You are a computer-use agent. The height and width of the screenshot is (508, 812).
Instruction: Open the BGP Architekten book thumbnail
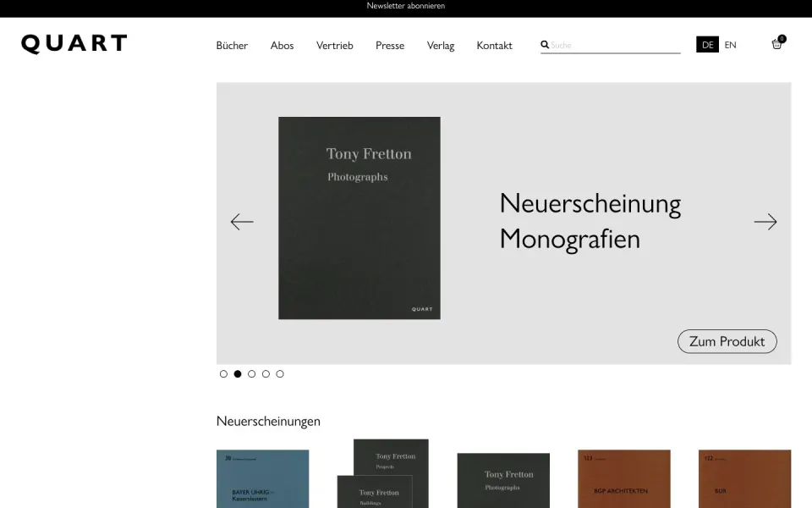point(624,479)
